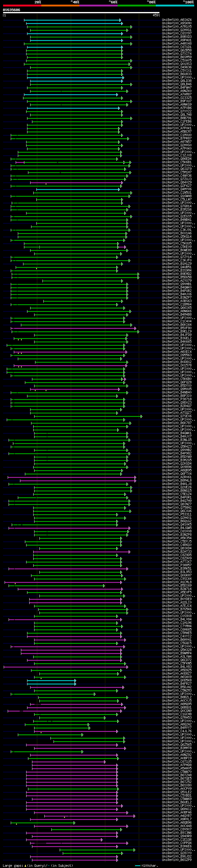197x868 pixels.
Task: Open hit label UniRef100_C6SY97
Action: [x=177, y=33]
